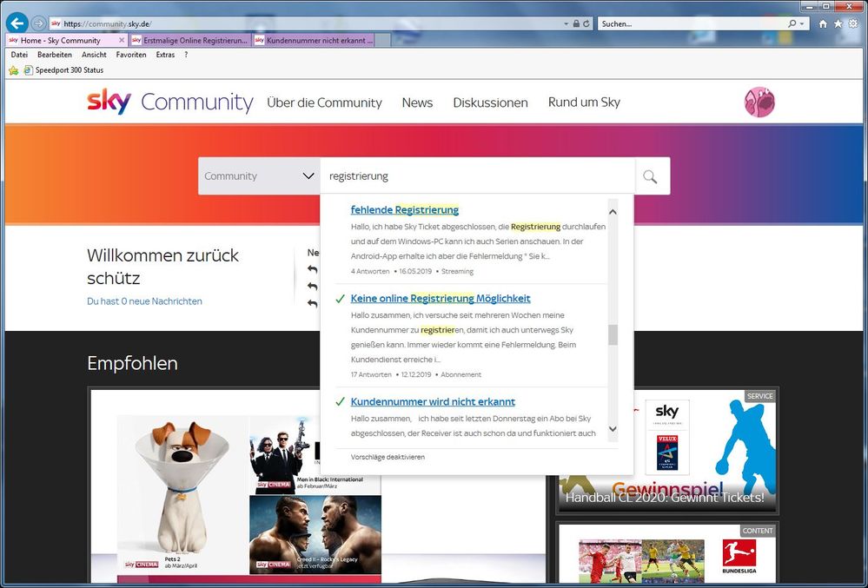Open the Extras menu
This screenshot has width=868, height=588.
click(x=165, y=55)
